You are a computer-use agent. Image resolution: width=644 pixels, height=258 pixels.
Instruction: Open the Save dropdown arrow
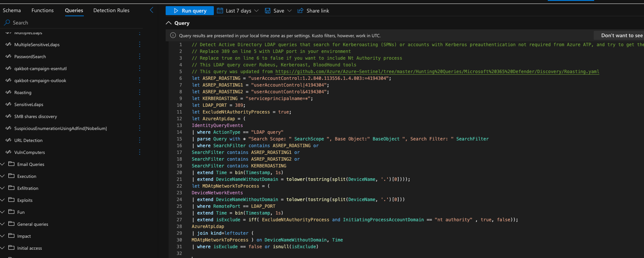(289, 11)
